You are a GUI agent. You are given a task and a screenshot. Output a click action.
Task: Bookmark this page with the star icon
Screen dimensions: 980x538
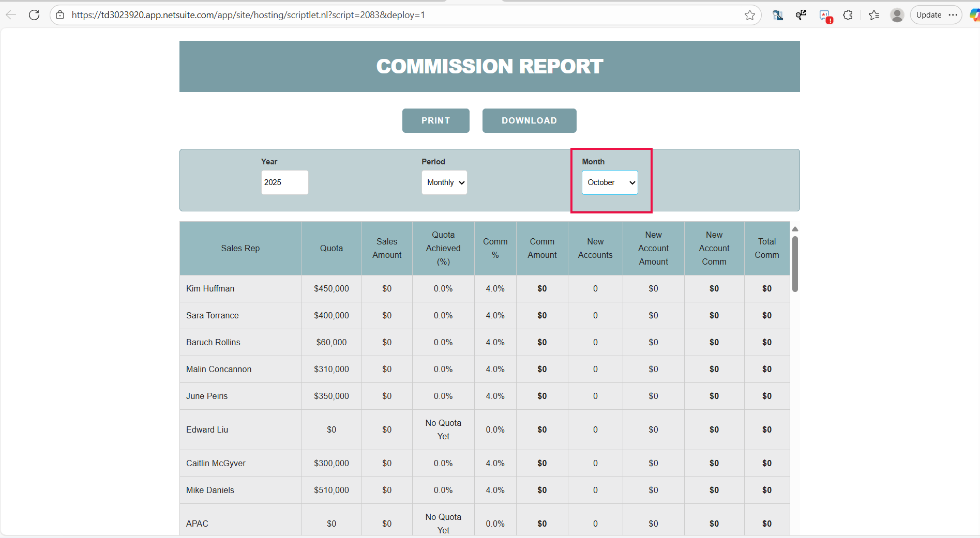751,15
